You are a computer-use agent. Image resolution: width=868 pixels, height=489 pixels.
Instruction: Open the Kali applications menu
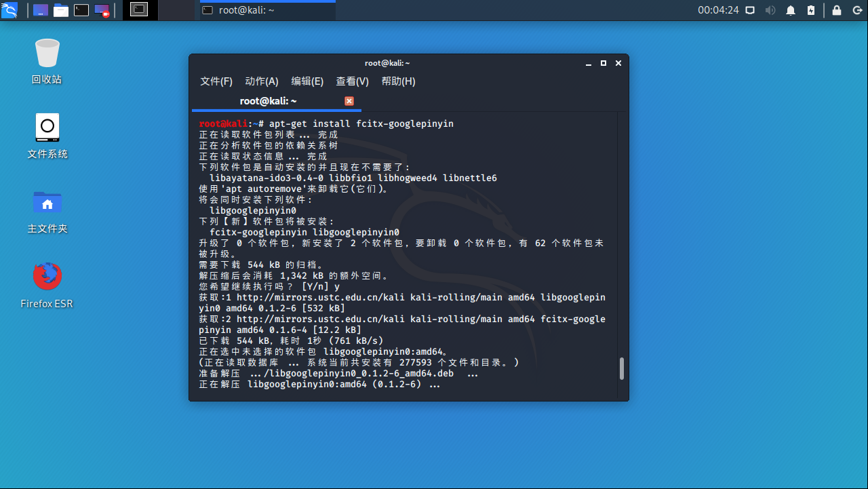tap(10, 10)
